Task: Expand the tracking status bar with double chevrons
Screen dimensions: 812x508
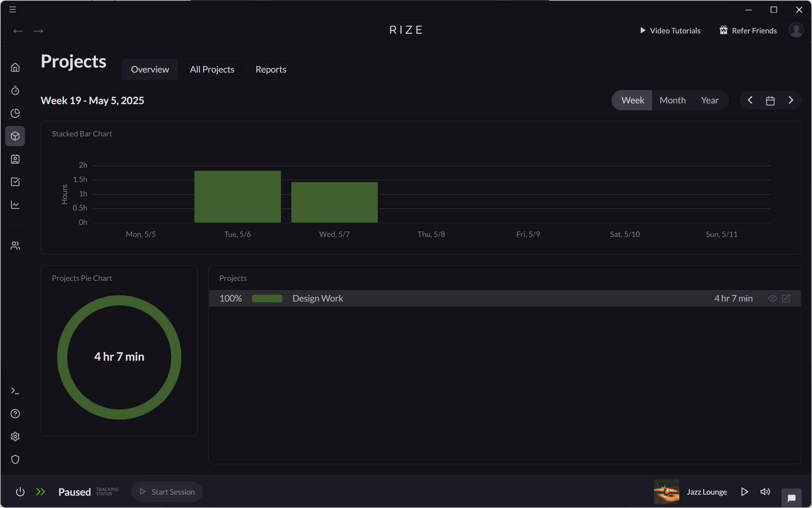Action: [41, 492]
